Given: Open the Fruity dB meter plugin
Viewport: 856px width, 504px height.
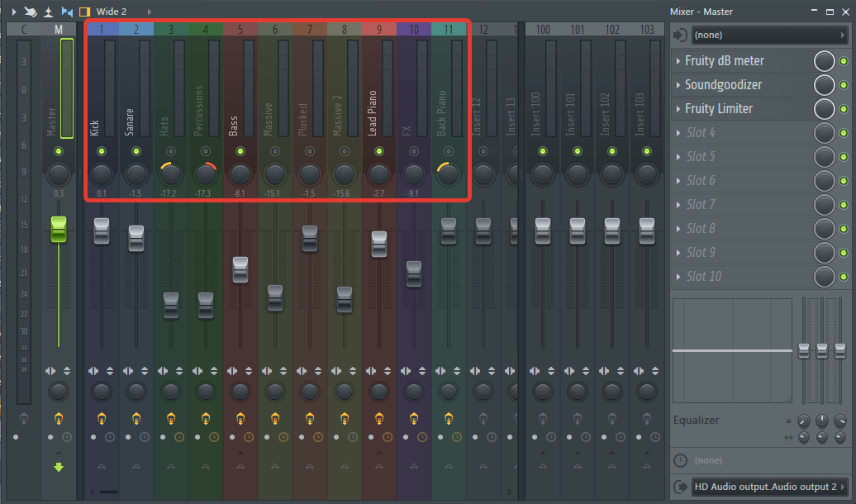Looking at the screenshot, I should [x=725, y=61].
